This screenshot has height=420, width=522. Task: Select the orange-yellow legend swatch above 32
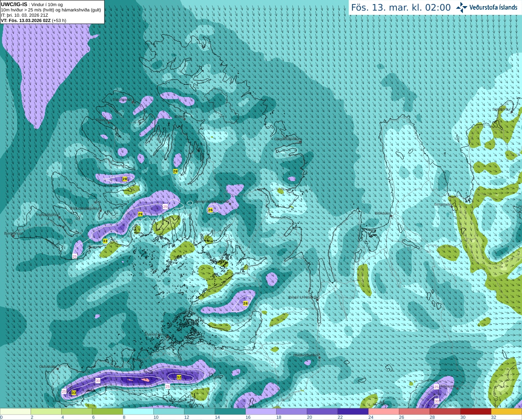pyautogui.click(x=506, y=411)
